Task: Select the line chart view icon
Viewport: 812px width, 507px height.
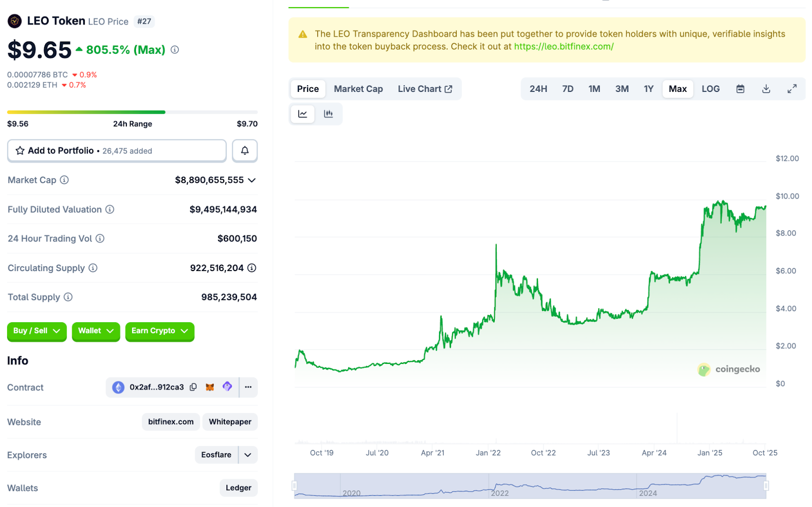Action: click(302, 114)
